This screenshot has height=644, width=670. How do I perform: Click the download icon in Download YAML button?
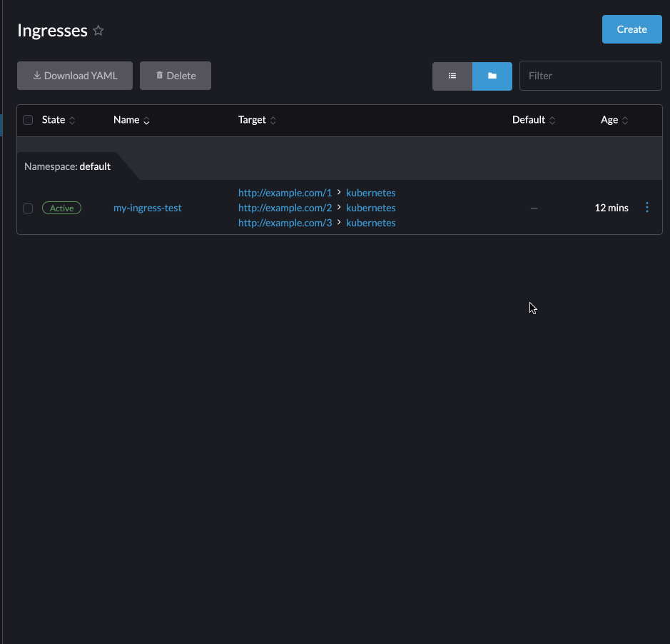[36, 75]
